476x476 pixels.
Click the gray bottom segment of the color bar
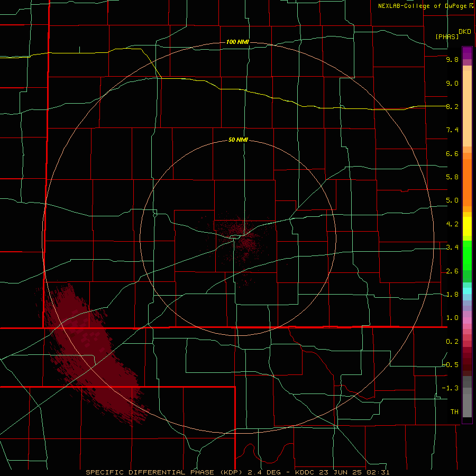pyautogui.click(x=467, y=407)
